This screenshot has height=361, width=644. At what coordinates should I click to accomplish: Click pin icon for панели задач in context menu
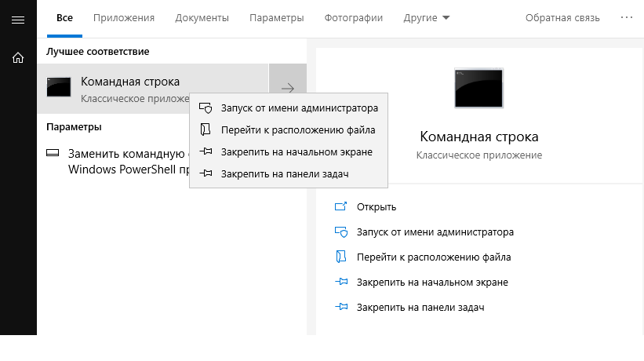206,173
